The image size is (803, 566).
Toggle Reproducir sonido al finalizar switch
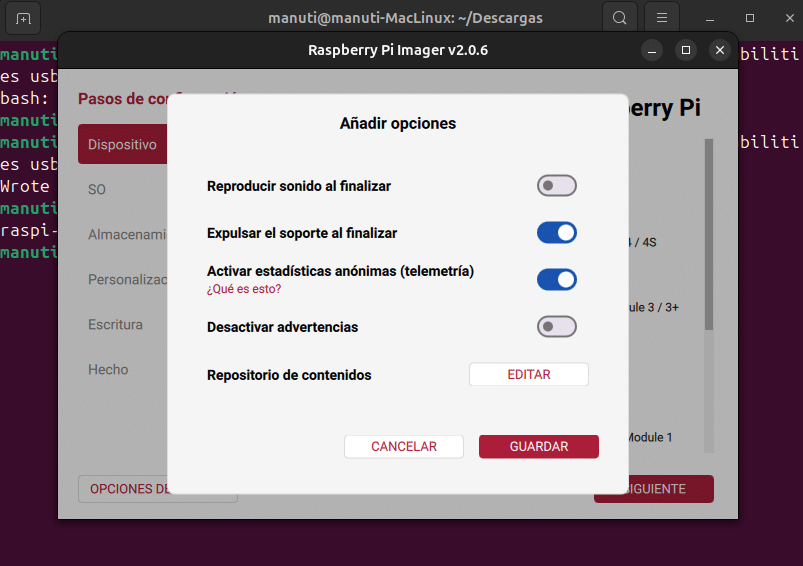coord(557,186)
